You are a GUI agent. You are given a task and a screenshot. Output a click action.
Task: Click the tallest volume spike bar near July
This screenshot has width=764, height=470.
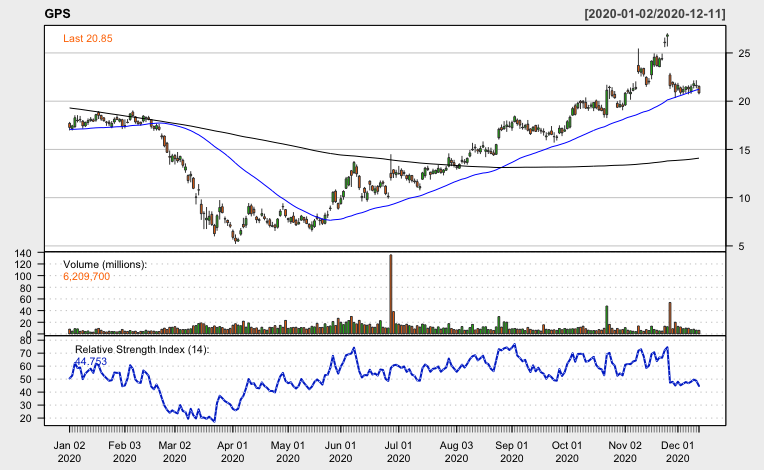click(x=391, y=294)
